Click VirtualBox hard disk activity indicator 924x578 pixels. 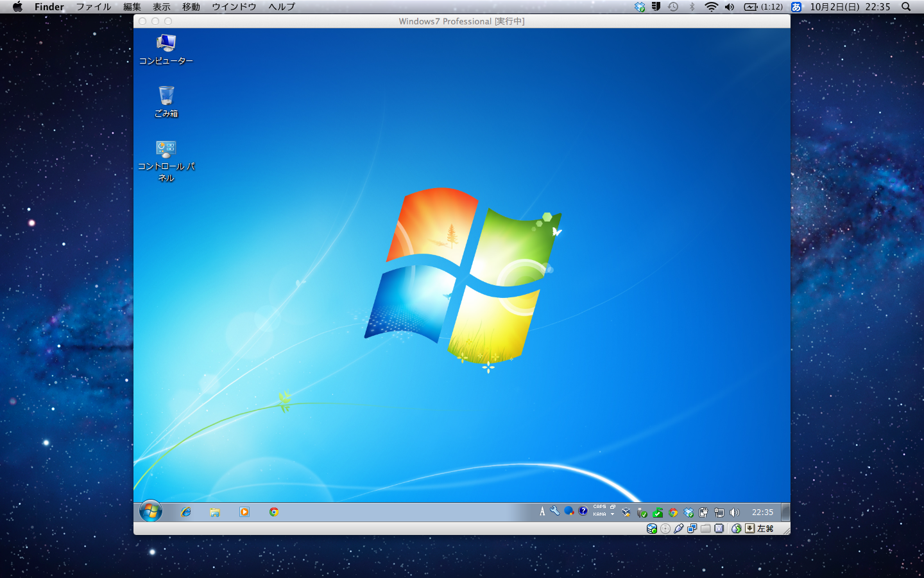(652, 529)
